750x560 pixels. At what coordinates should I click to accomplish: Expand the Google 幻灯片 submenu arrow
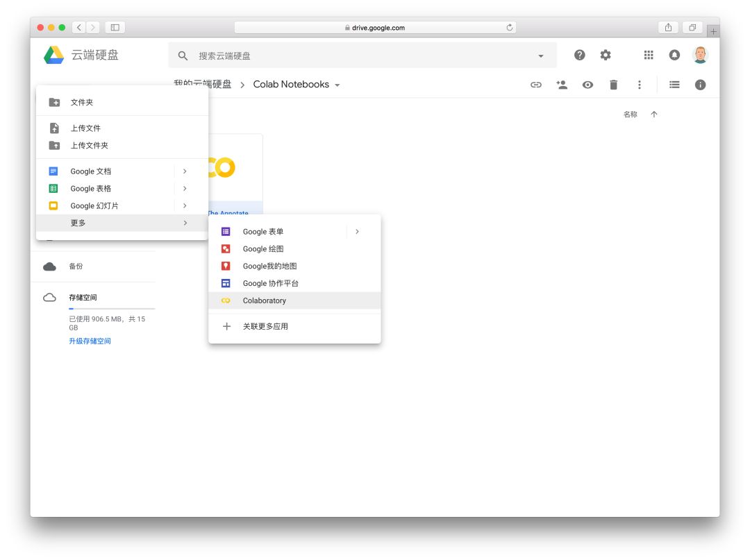point(185,205)
